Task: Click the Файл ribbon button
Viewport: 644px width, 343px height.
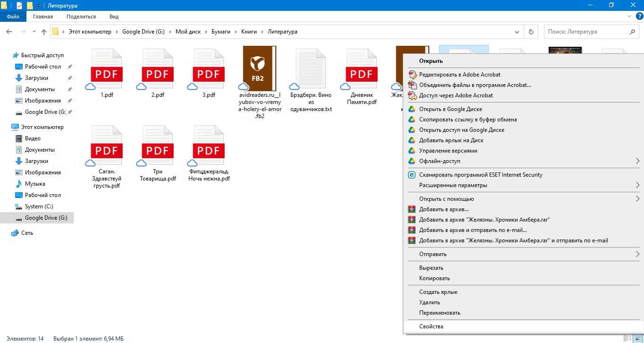Action: click(13, 17)
